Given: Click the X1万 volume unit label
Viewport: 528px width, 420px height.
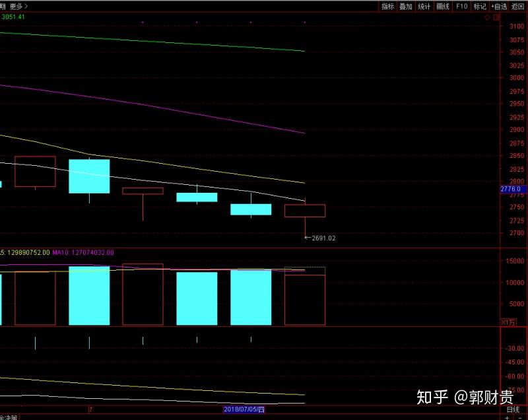Looking at the screenshot, I should click(508, 322).
